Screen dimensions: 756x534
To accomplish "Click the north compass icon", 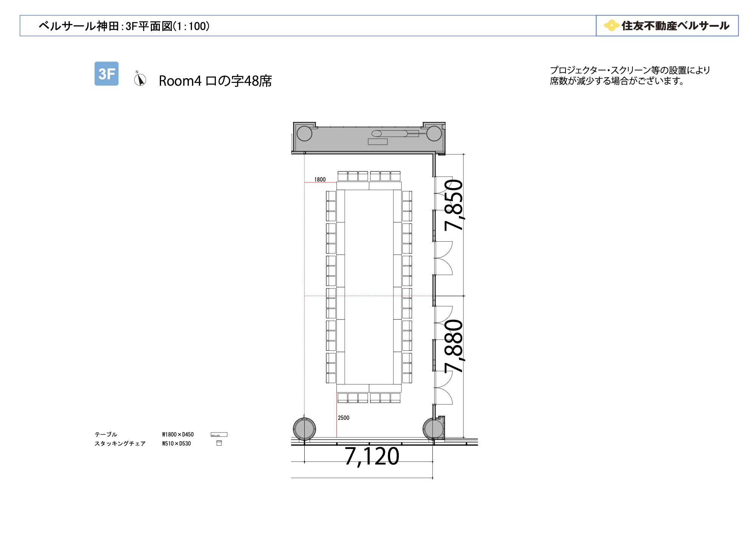I will (140, 79).
